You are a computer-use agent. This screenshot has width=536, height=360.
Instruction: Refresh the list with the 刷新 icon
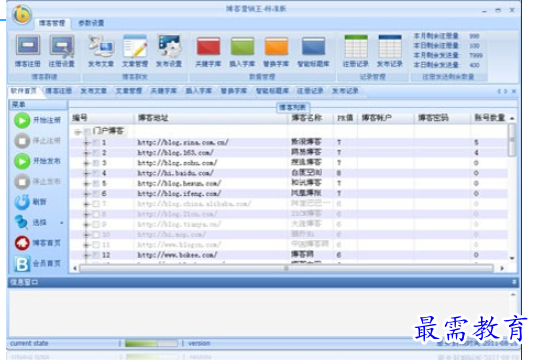click(x=22, y=202)
